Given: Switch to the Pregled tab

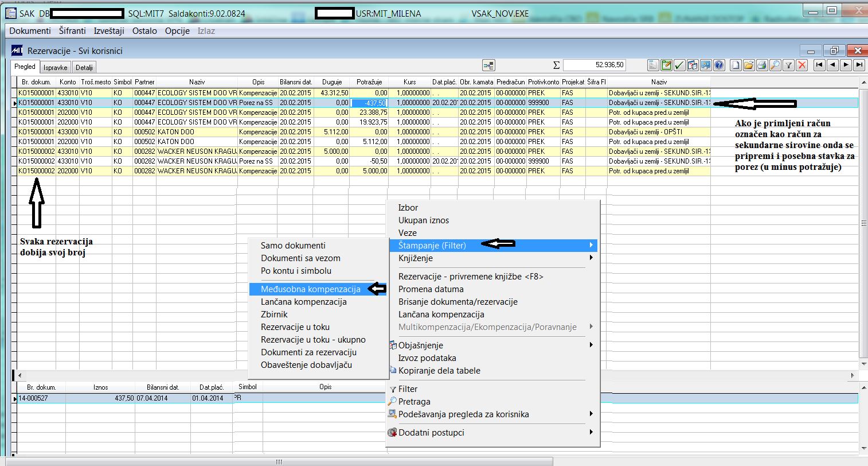Looking at the screenshot, I should click(25, 67).
